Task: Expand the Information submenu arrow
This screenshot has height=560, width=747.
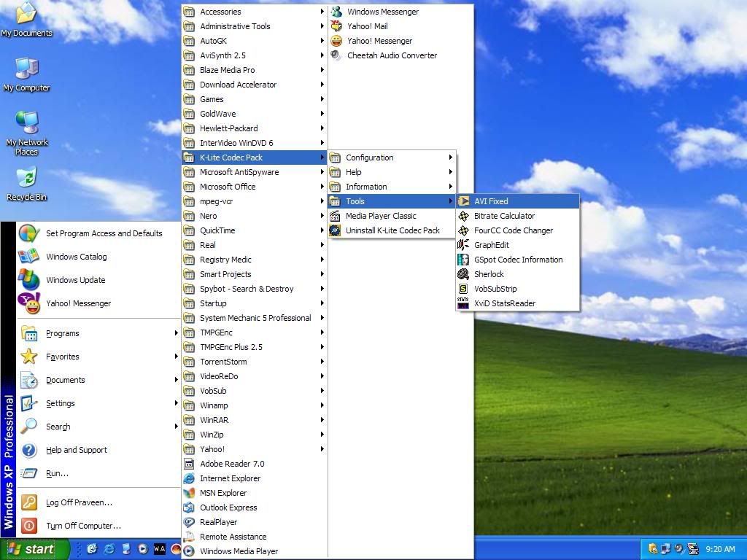Action: 450,186
